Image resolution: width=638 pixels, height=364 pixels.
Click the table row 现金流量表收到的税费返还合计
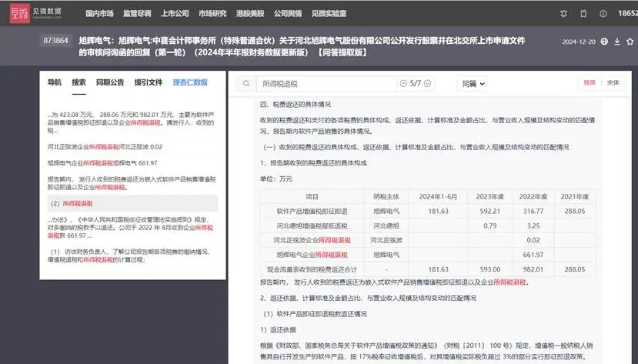coord(428,269)
